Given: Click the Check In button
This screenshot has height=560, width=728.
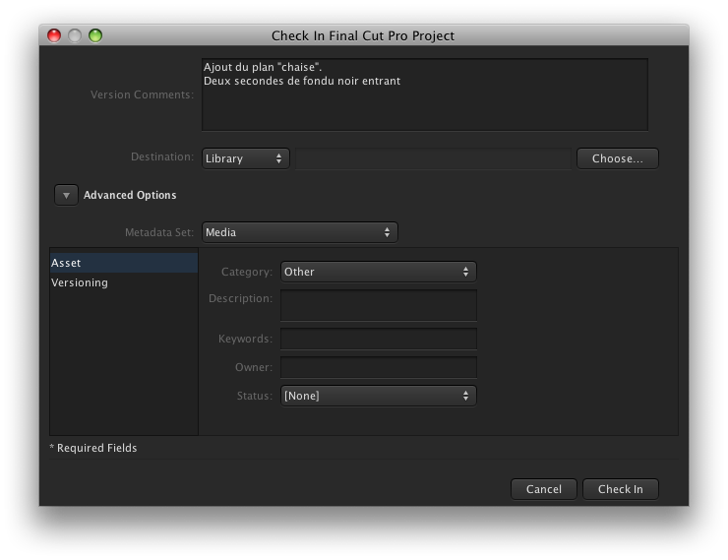Looking at the screenshot, I should [x=621, y=489].
